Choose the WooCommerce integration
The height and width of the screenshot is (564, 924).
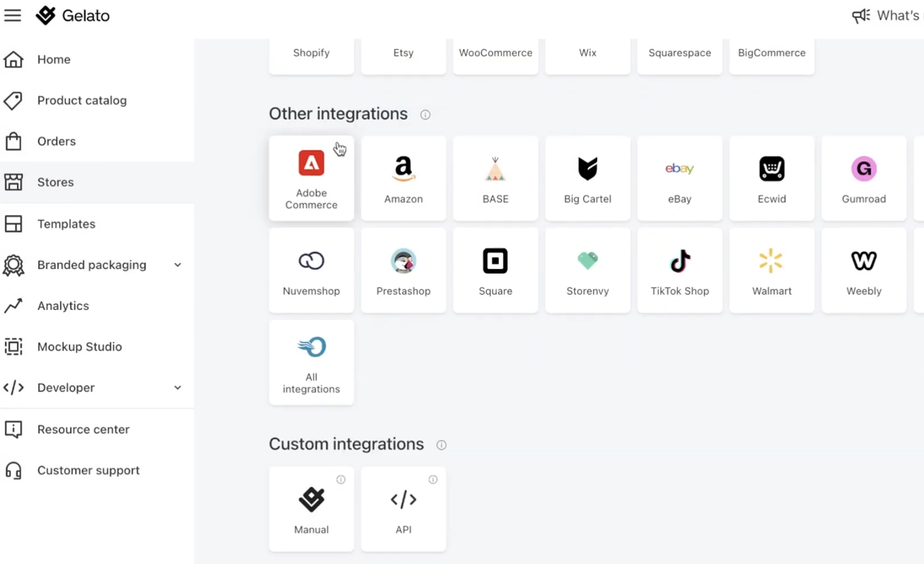point(496,57)
